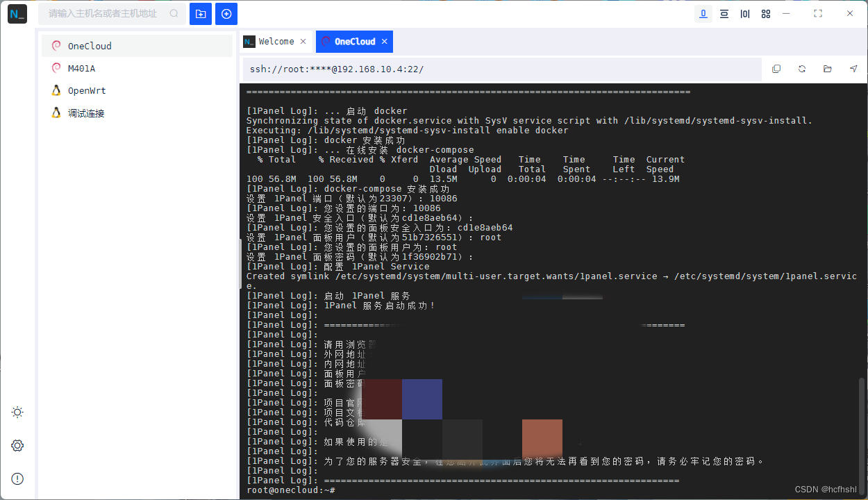
Task: Minimize the terminal window
Action: (x=787, y=14)
